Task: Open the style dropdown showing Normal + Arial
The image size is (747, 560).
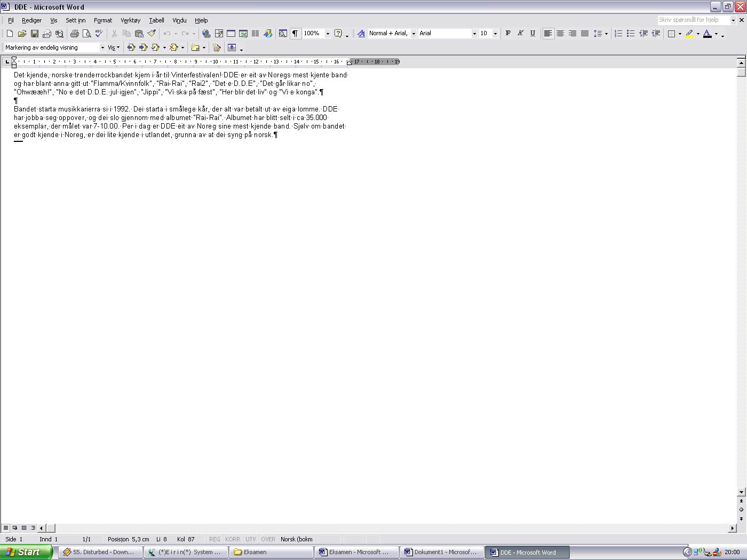Action: (414, 34)
